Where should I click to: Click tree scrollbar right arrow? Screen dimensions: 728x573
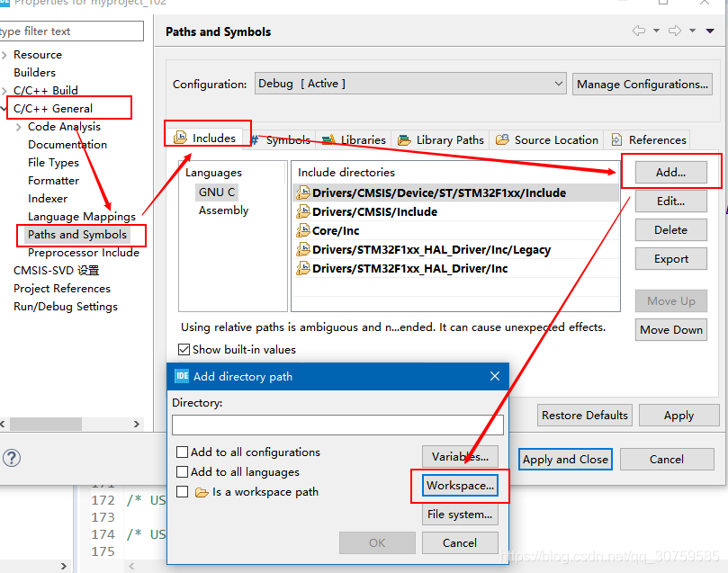pos(137,424)
